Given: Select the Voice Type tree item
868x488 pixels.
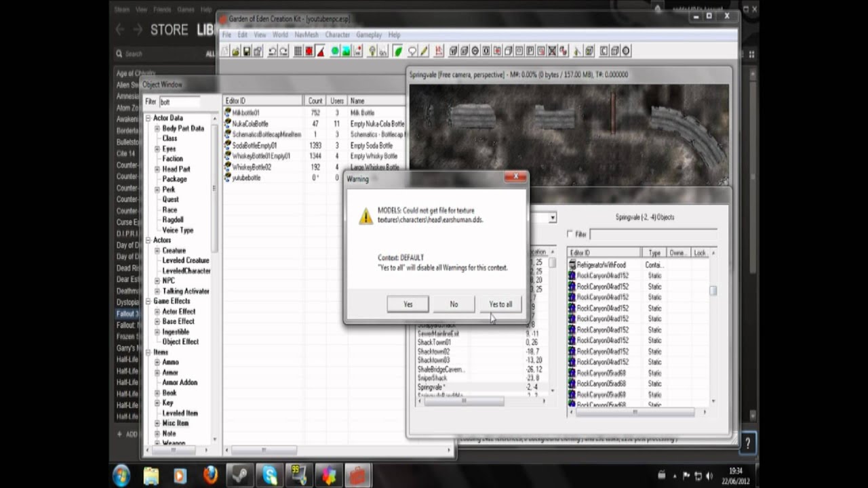Looking at the screenshot, I should (x=178, y=230).
